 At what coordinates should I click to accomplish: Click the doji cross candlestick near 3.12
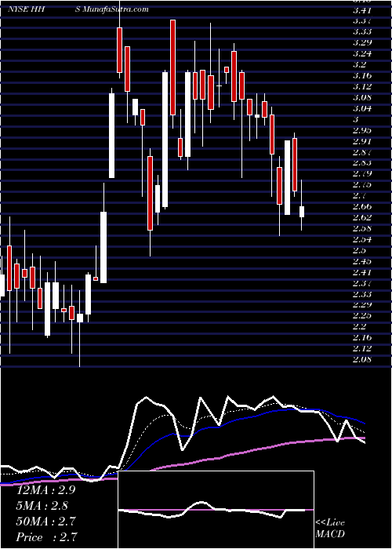[219, 85]
